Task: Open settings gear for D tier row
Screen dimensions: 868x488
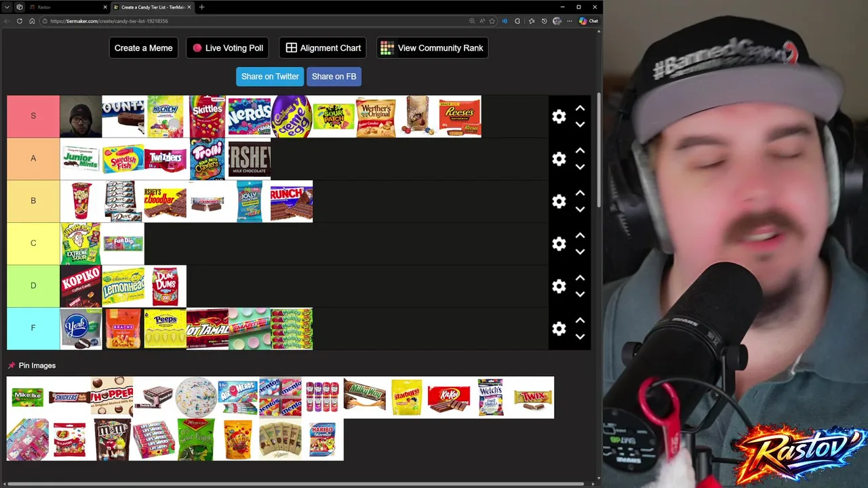Action: pyautogui.click(x=559, y=286)
